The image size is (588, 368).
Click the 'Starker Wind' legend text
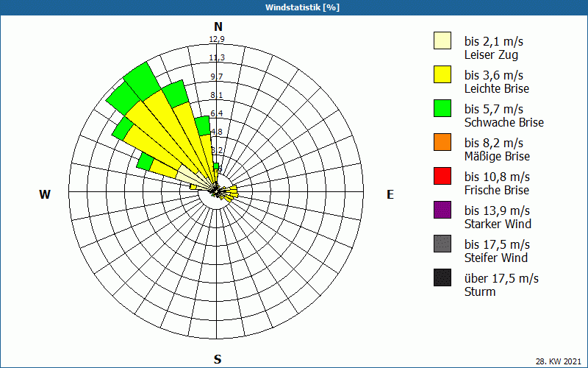498,224
